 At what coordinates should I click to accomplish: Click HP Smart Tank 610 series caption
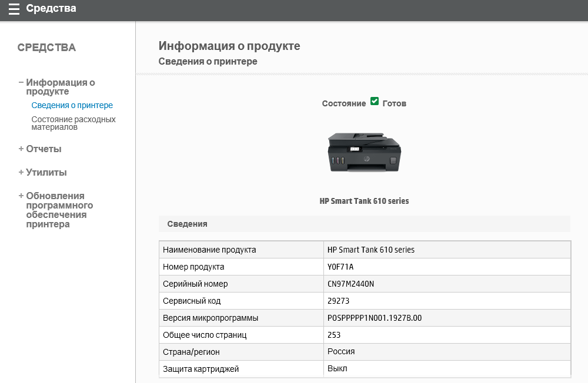click(x=364, y=201)
